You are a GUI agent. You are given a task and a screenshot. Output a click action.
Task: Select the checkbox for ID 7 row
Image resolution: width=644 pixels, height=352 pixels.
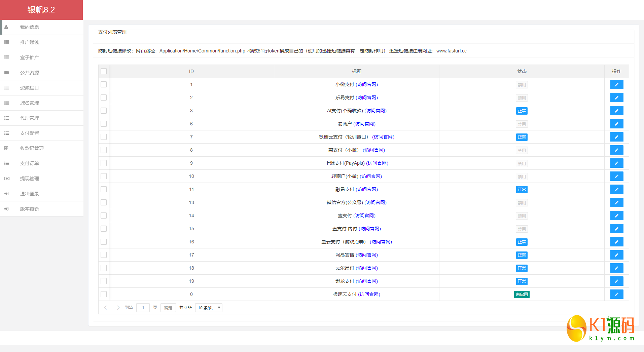pyautogui.click(x=104, y=137)
